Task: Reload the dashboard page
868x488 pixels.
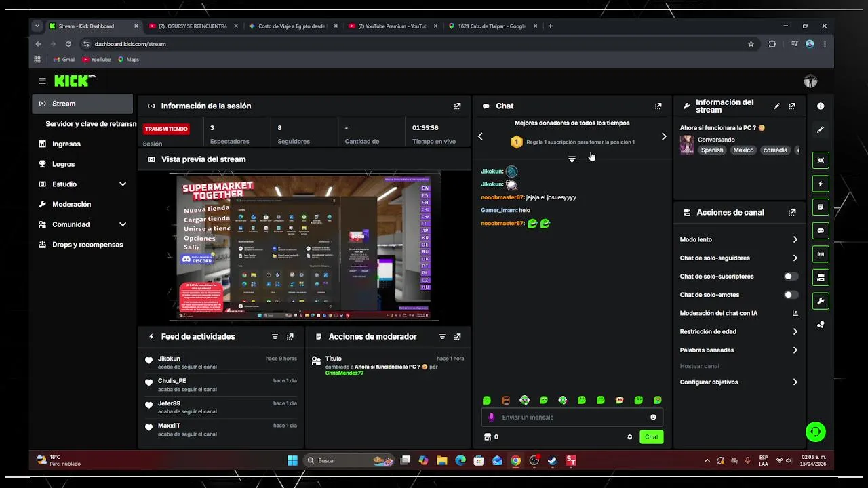Action: coord(68,44)
